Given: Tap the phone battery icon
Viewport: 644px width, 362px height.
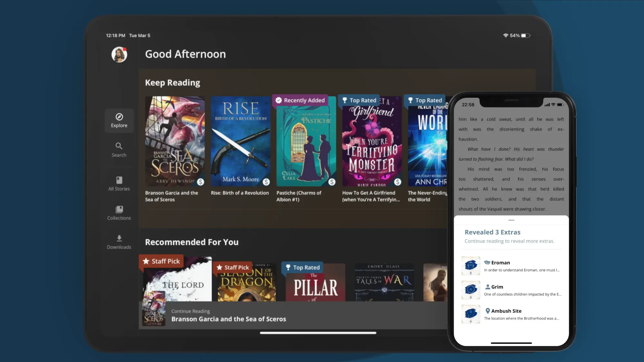Looking at the screenshot, I should coord(560,105).
